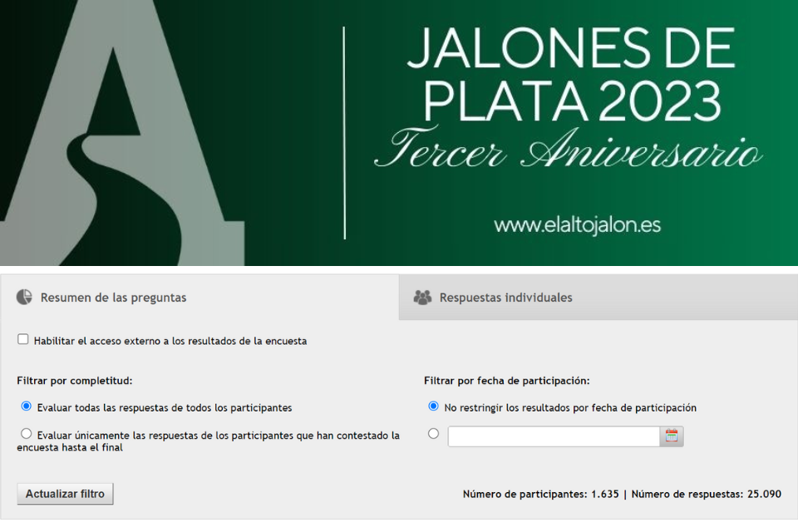Click the Tercer Aniversario banner text
This screenshot has height=532, width=798.
tap(568, 148)
